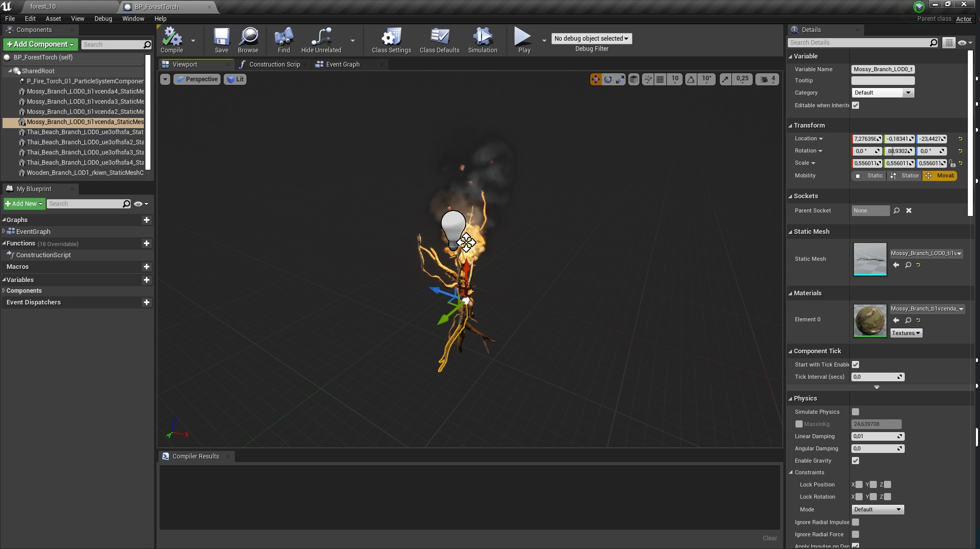Open the Window menu

tap(133, 18)
